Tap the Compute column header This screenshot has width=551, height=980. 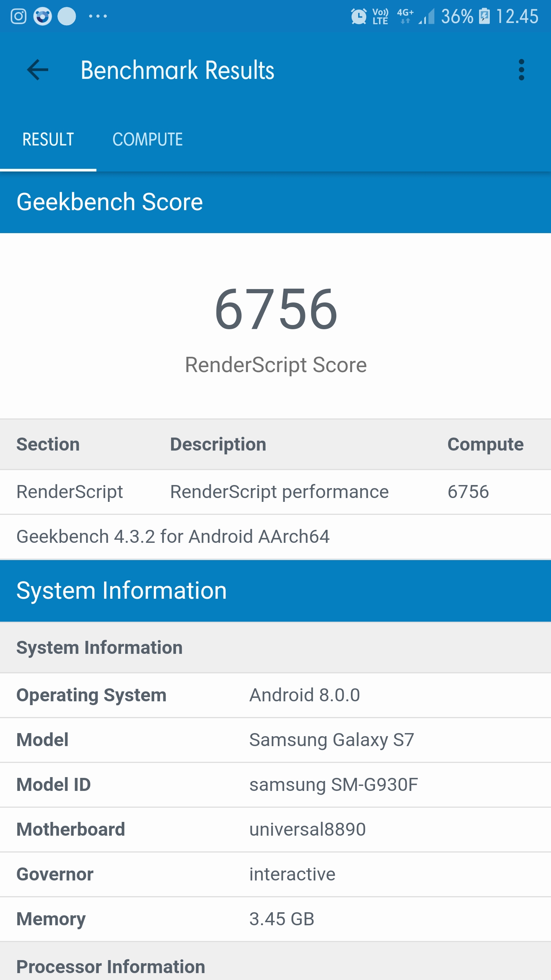click(486, 444)
